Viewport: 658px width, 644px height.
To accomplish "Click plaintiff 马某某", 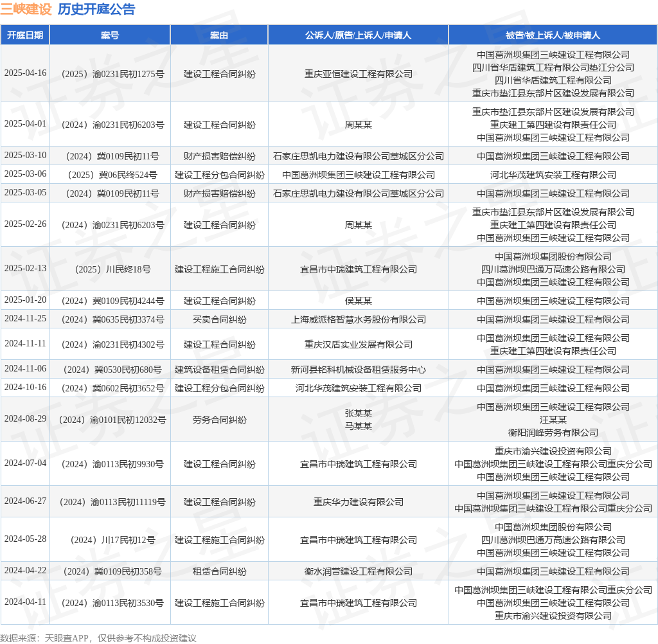I will point(359,426).
